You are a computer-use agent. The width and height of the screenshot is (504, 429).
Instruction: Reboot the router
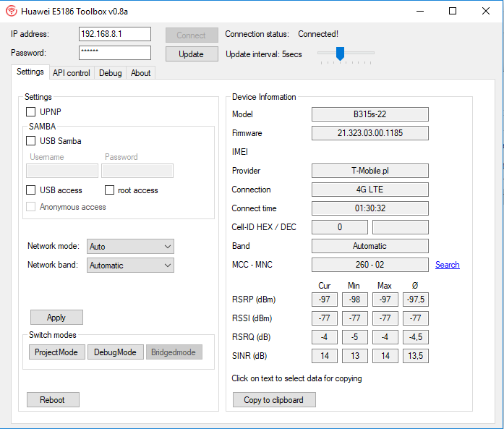click(x=53, y=400)
